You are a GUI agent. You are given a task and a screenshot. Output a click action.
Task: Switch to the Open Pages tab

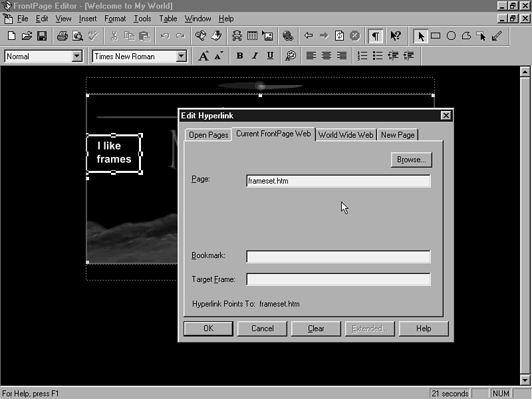tap(208, 135)
